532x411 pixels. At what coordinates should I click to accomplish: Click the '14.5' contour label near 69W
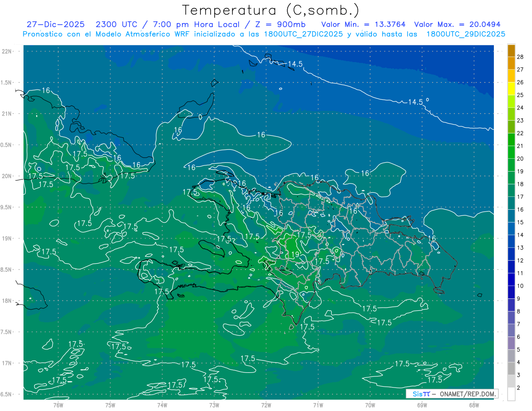[415, 102]
